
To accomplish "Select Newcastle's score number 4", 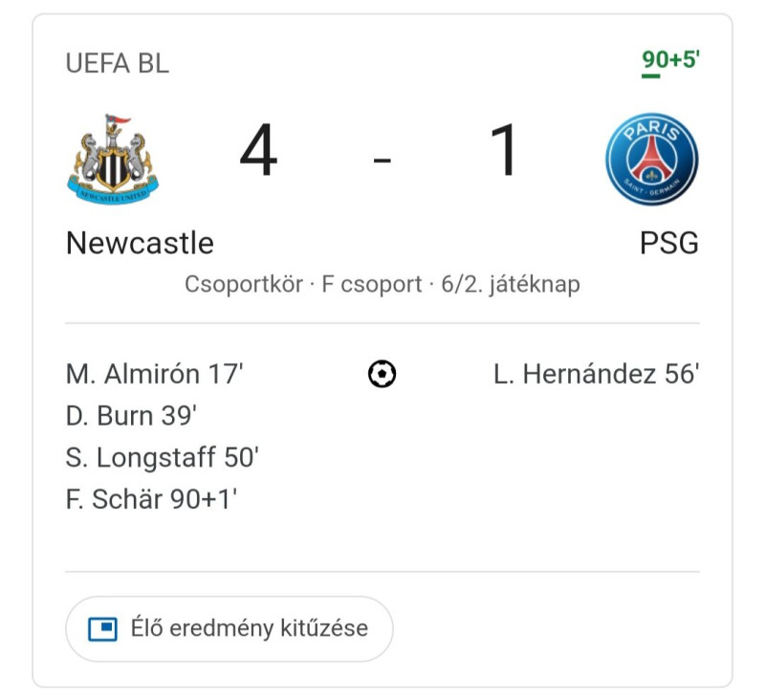I will point(258,150).
